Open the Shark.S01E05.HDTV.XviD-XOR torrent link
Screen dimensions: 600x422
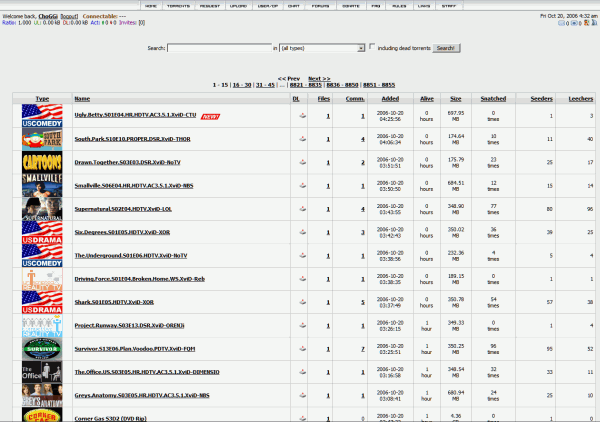[x=114, y=302]
